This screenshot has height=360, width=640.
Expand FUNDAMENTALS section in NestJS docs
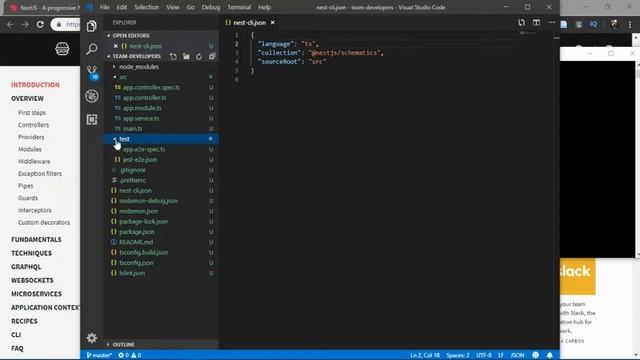click(36, 240)
